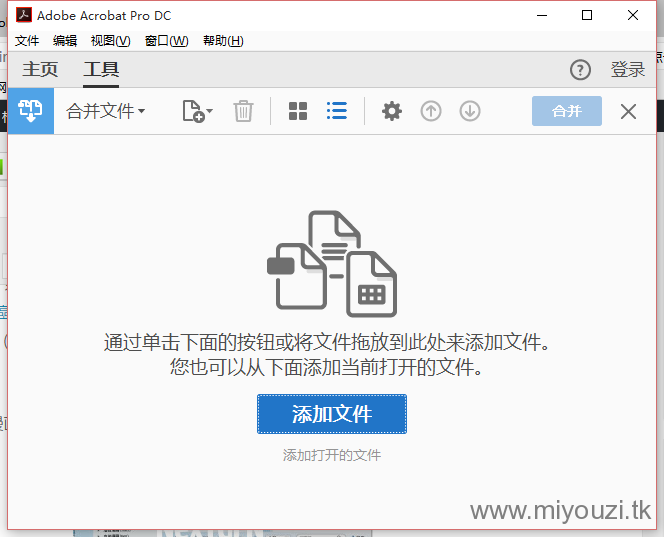Screen dimensions: 664x537
Task: Click 添加打开的文件 link
Action: 332,455
